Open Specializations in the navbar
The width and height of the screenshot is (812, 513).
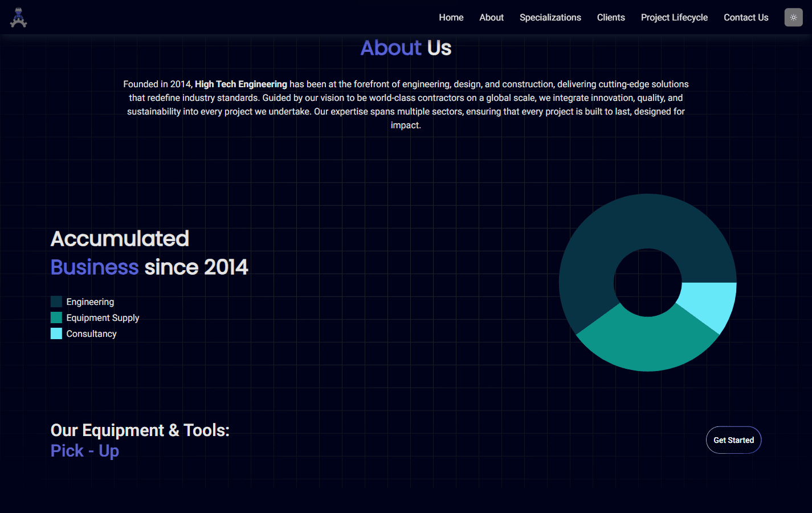[x=550, y=18]
